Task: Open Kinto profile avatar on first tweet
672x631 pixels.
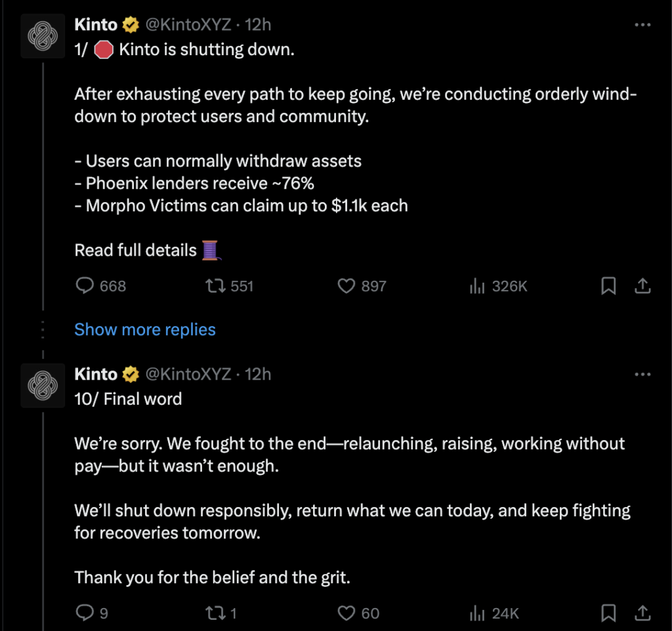Action: (x=43, y=37)
